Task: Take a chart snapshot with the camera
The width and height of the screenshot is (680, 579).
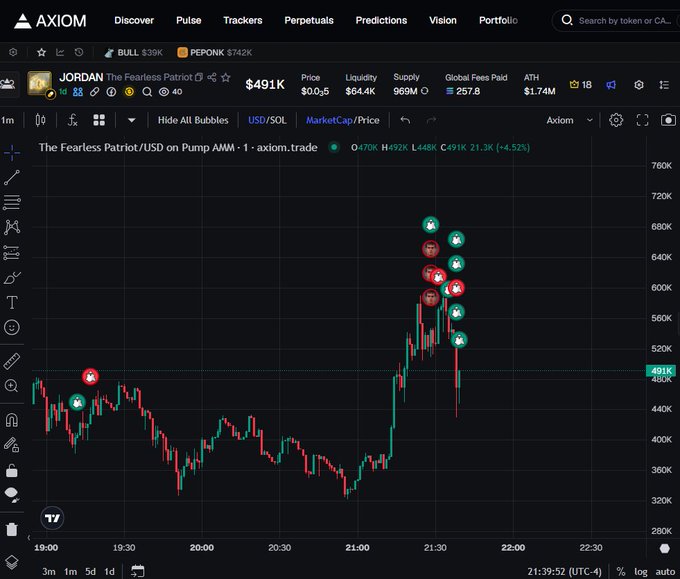Action: pyautogui.click(x=668, y=120)
